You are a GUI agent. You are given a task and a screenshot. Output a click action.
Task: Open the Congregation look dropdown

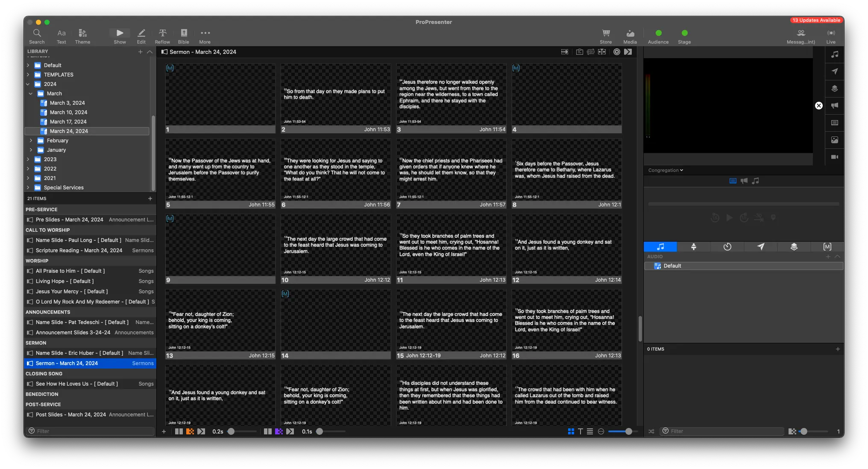[666, 170]
